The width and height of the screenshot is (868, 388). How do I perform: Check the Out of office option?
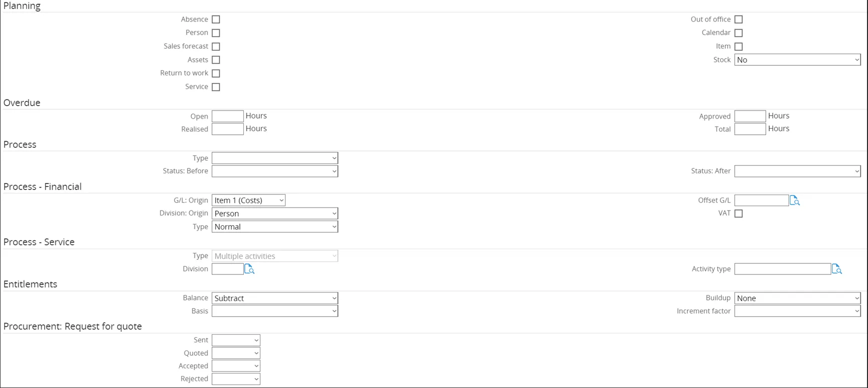[x=738, y=20]
